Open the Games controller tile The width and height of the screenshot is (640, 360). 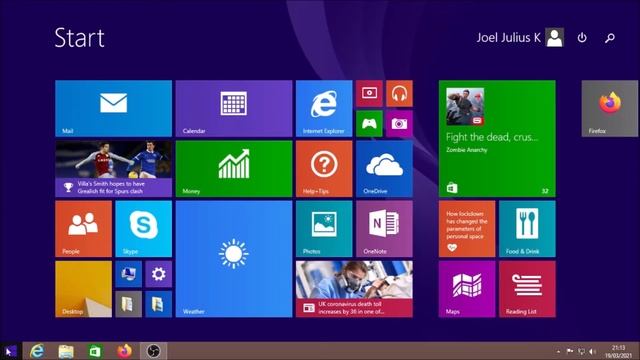[369, 123]
